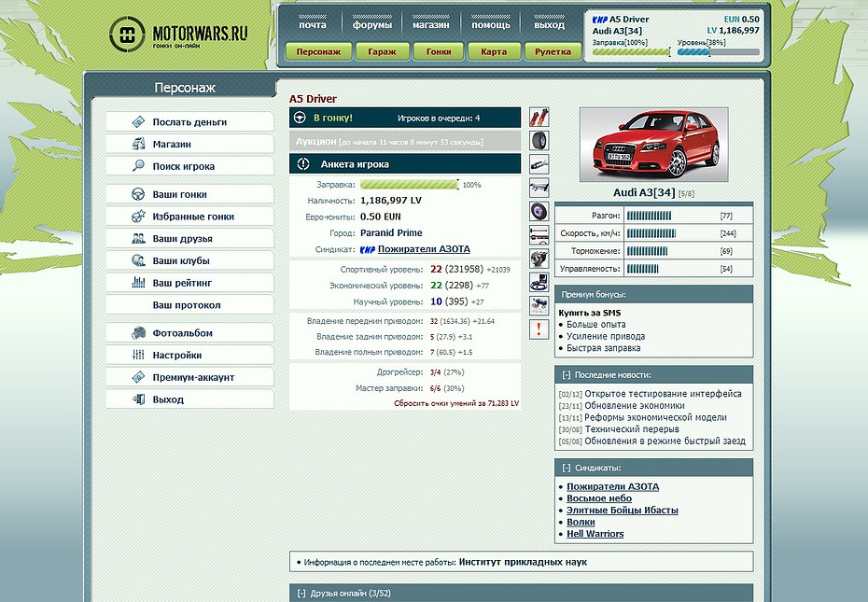Click the MotorWars.ru logo
Image resolution: width=868 pixels, height=602 pixels.
[178, 34]
